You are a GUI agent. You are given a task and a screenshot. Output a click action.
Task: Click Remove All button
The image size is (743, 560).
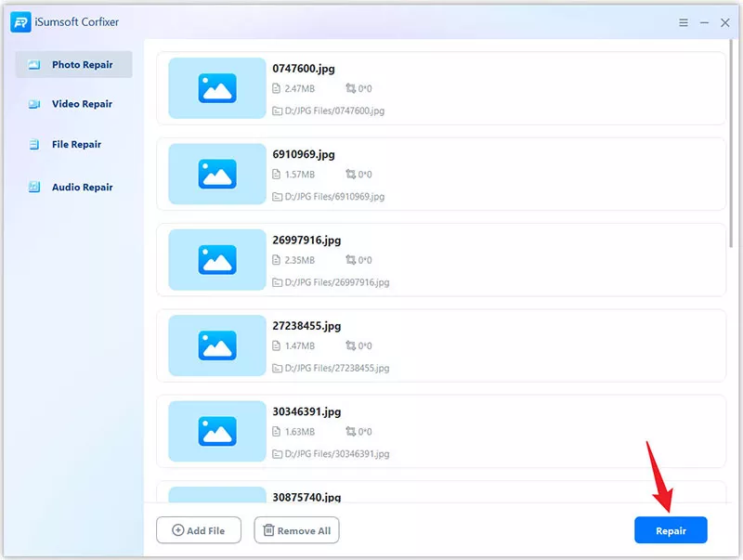tap(296, 530)
